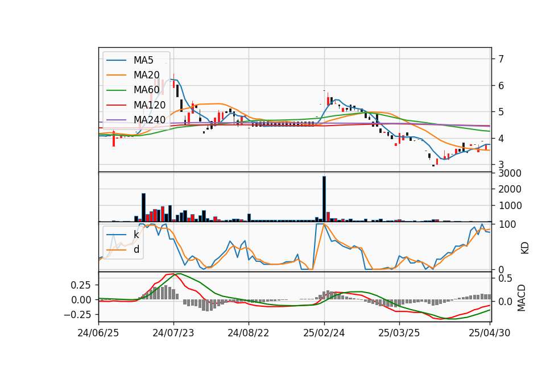The height and width of the screenshot is (392, 546).
Task: Click the 25/02/24 date tick label
Action: [324, 333]
